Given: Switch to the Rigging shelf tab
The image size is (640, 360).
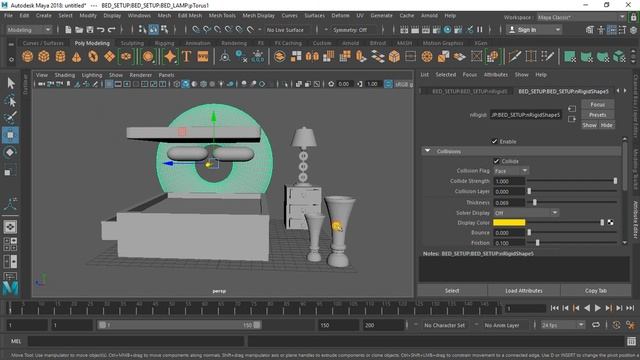Looking at the screenshot, I should 164,43.
